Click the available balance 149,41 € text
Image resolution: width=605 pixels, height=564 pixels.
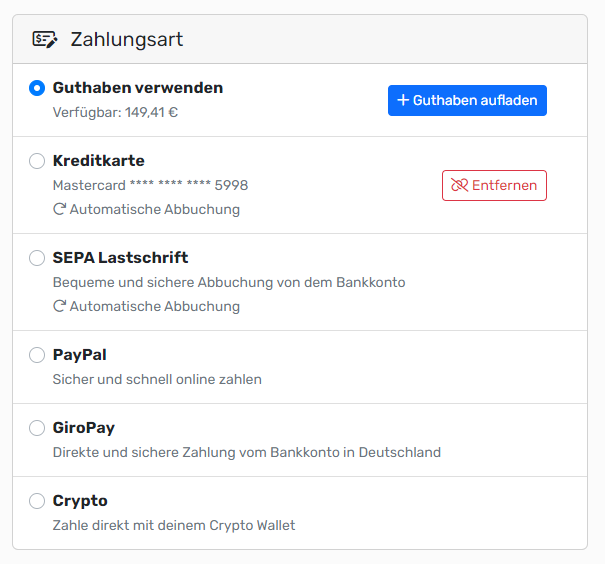point(115,112)
